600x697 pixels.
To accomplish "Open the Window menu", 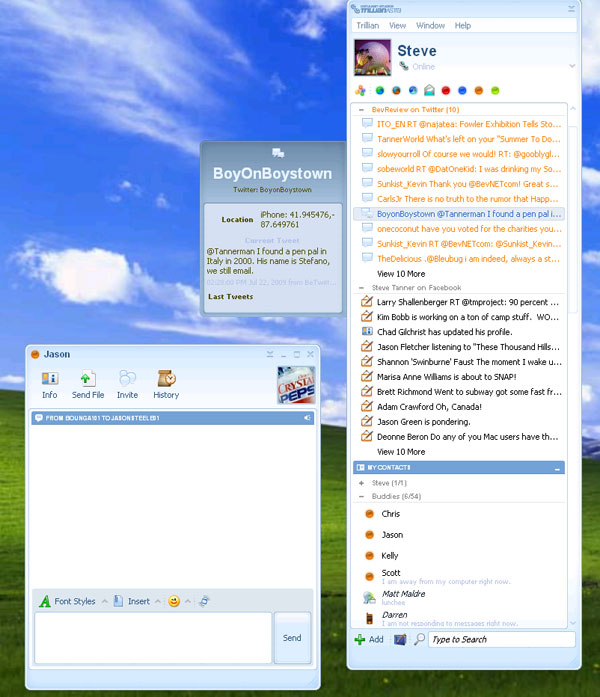I will [x=430, y=26].
